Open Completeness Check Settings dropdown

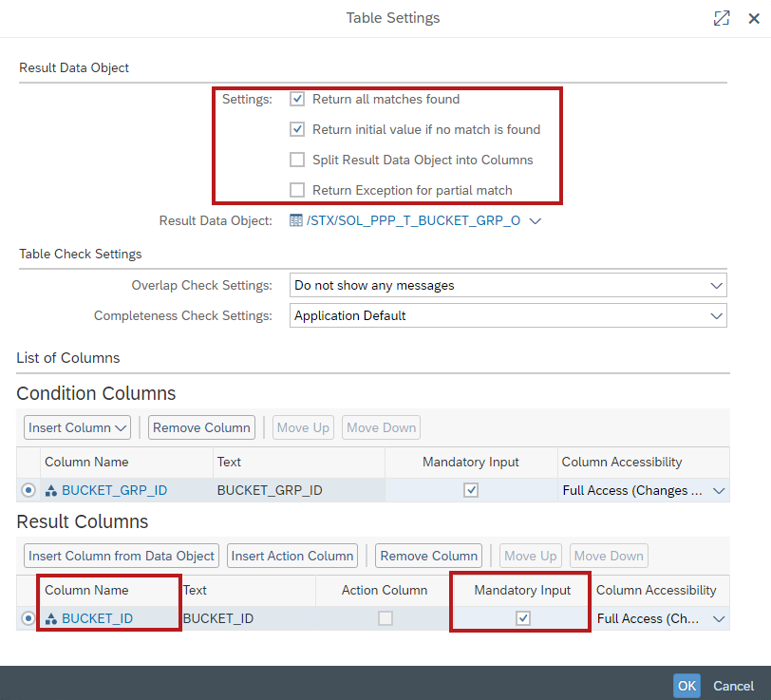[715, 316]
